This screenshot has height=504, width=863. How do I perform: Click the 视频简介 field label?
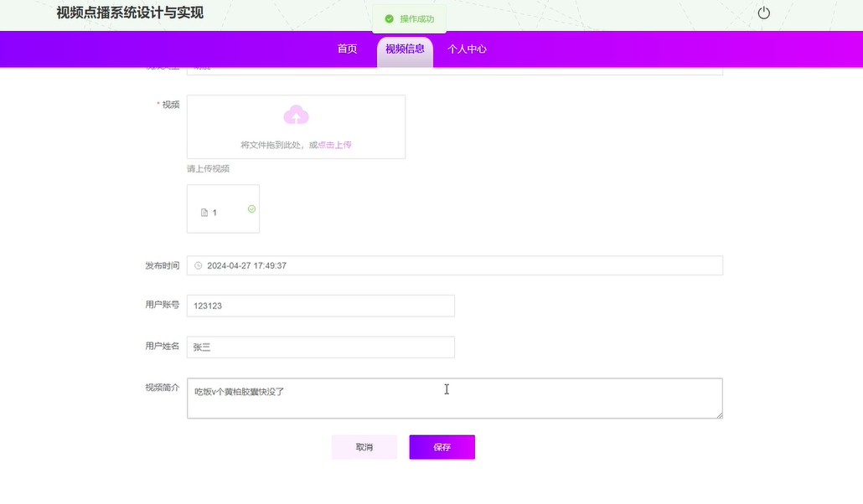point(163,388)
